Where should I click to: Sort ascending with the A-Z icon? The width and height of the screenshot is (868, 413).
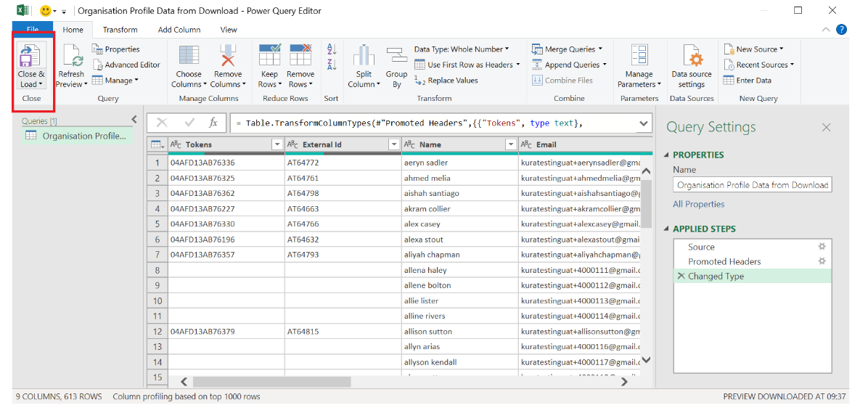[332, 49]
